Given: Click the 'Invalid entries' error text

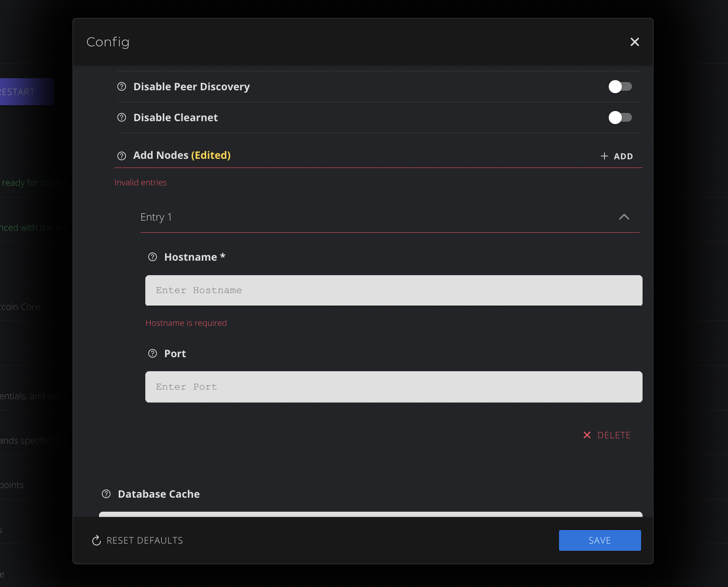Looking at the screenshot, I should (140, 182).
